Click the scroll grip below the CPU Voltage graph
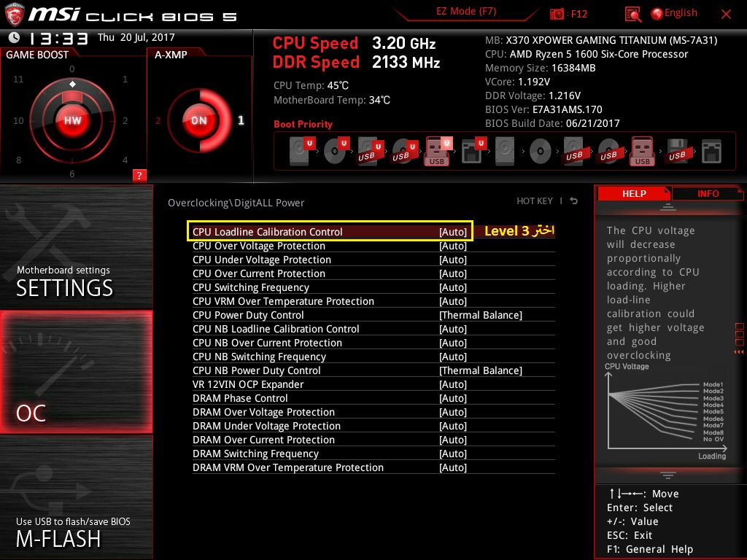747x560 pixels. click(668, 475)
